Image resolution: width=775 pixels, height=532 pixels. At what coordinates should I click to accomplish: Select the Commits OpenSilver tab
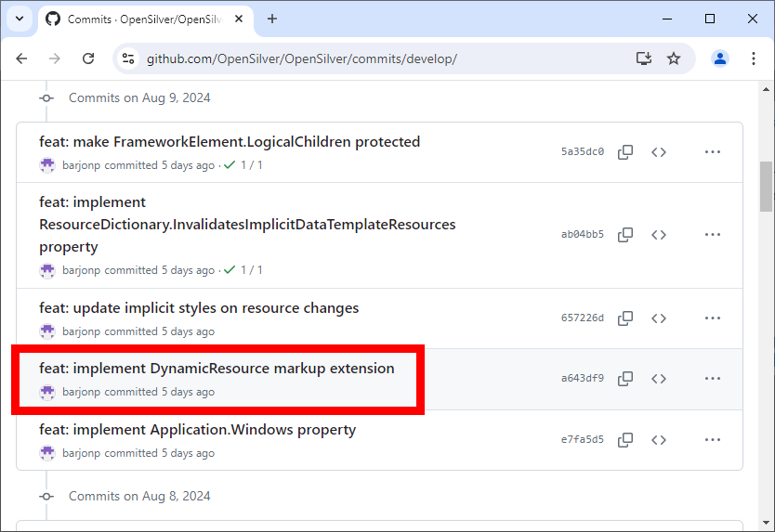[x=146, y=19]
